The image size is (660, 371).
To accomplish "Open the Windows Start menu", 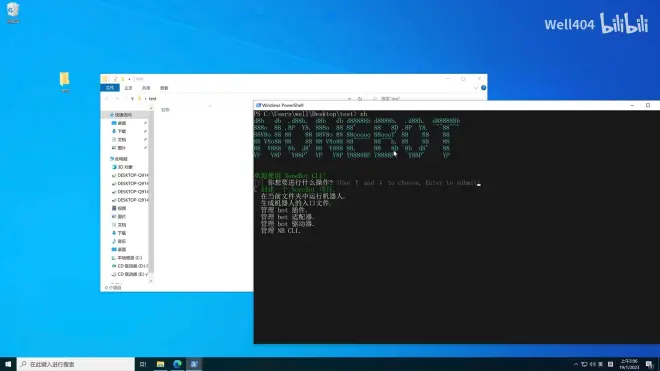I will (x=8, y=364).
